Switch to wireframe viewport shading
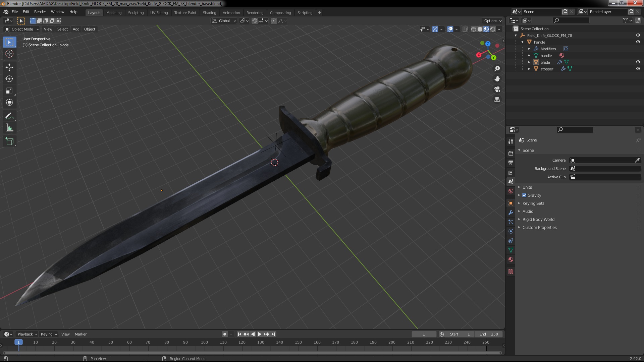This screenshot has height=362, width=644. pos(474,29)
